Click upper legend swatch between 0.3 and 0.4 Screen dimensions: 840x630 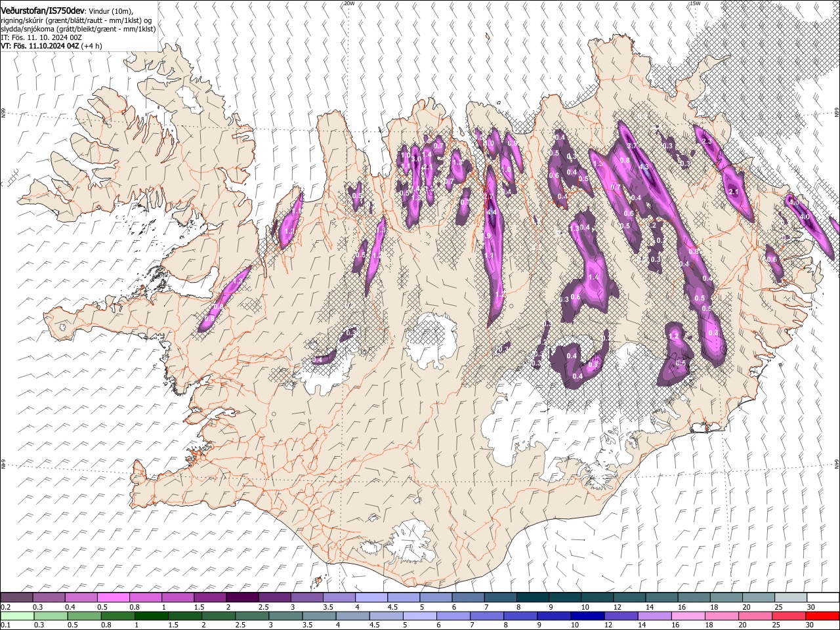[x=49, y=597]
